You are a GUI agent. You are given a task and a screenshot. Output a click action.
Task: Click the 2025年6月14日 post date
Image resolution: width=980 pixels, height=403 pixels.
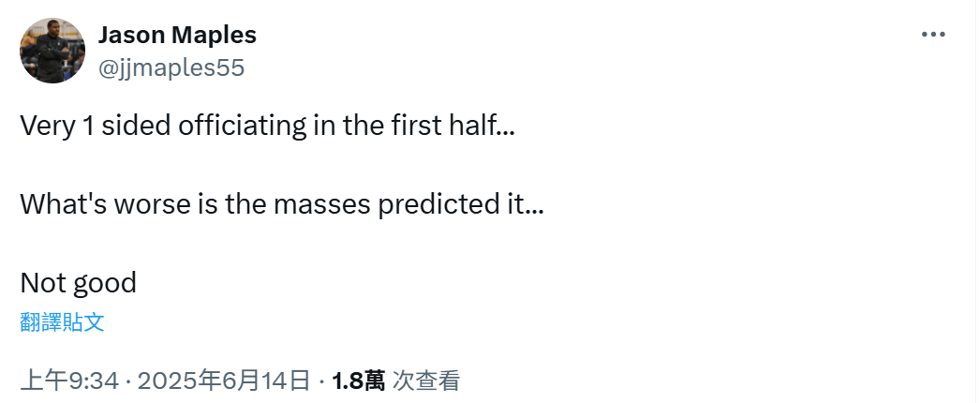point(224,381)
